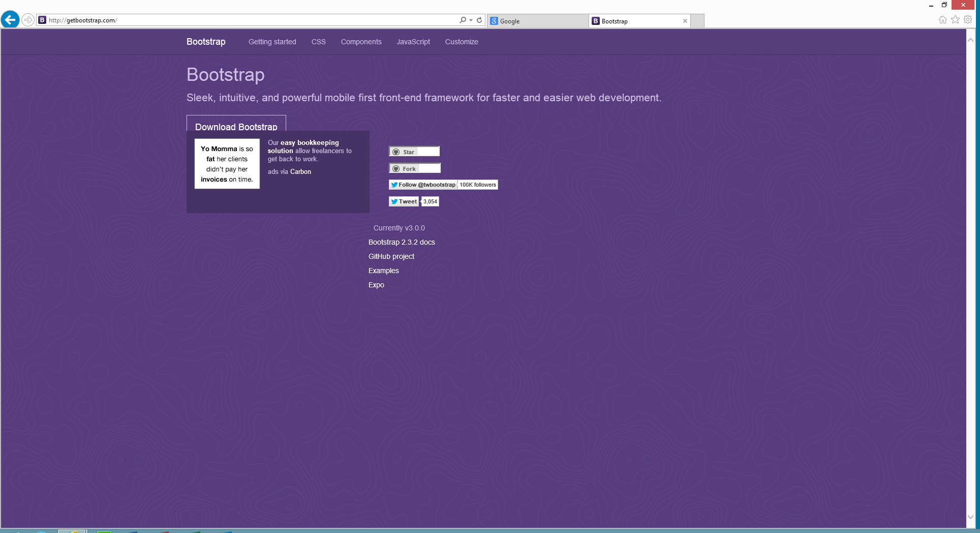
Task: Click the 100K followers count
Action: coord(478,185)
